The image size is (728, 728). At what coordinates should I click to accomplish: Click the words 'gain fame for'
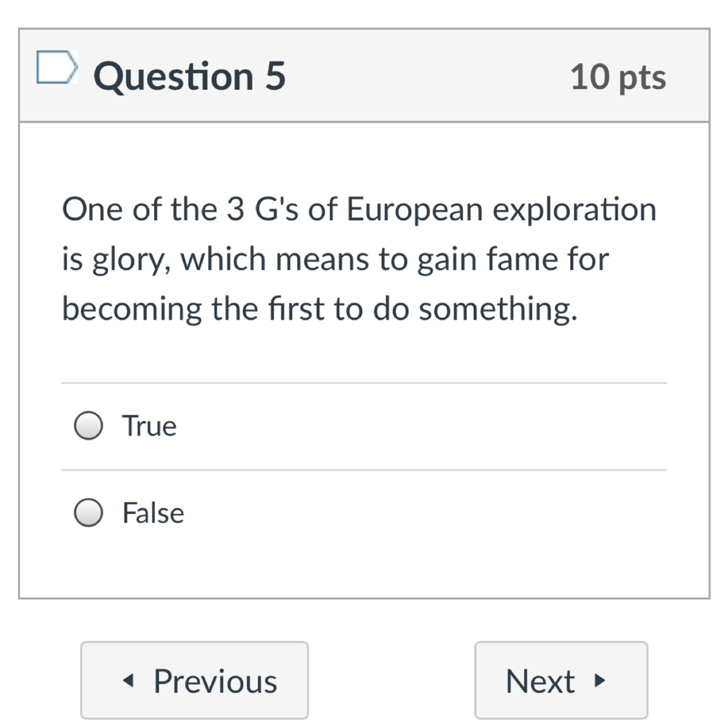513,260
